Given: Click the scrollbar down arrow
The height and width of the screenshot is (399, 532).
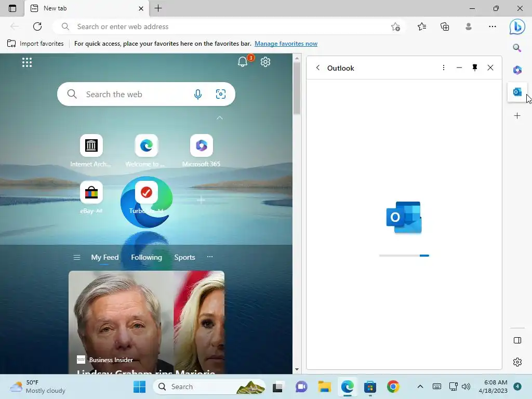Looking at the screenshot, I should (x=297, y=369).
